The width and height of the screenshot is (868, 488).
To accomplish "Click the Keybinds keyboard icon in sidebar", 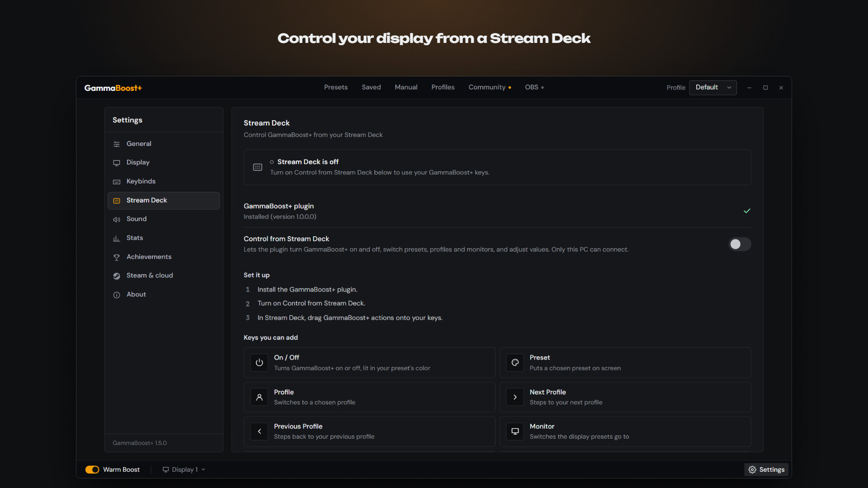I will click(117, 182).
